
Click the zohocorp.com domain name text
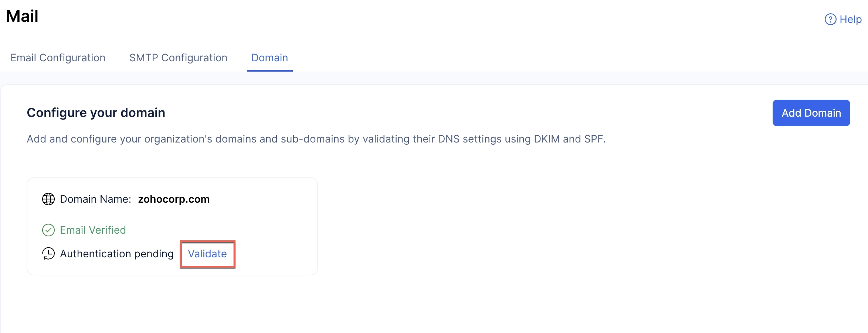point(174,199)
